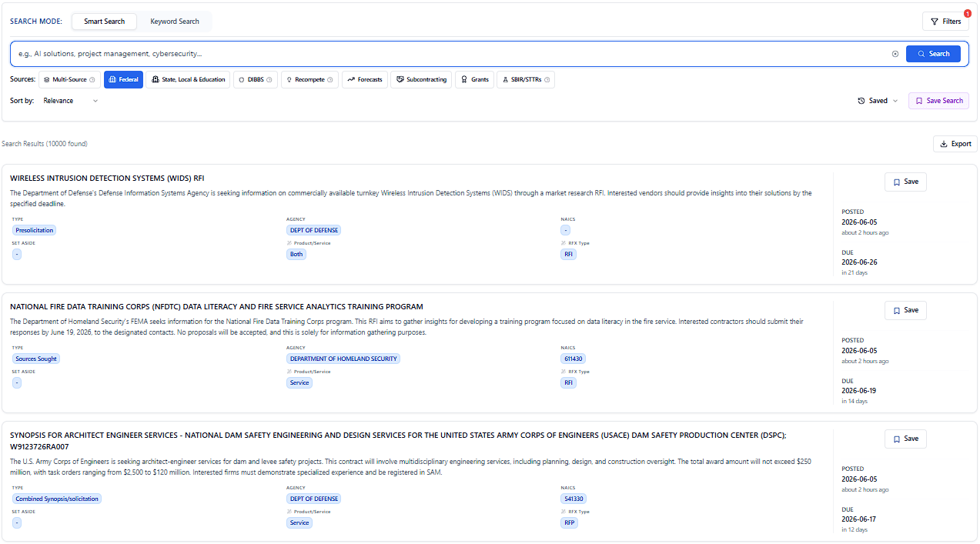Click the due date 2026-06-17
Viewport: 980px width, 544px height.
point(859,519)
